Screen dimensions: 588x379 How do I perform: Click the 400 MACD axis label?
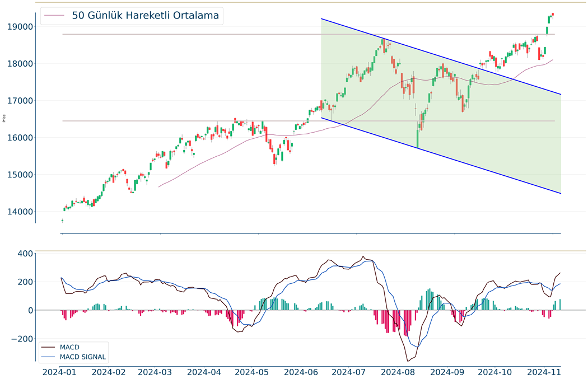point(26,254)
